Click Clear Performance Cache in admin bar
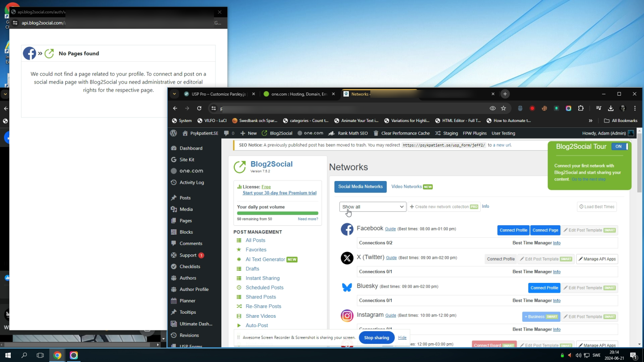This screenshot has height=362, width=644. point(401,133)
